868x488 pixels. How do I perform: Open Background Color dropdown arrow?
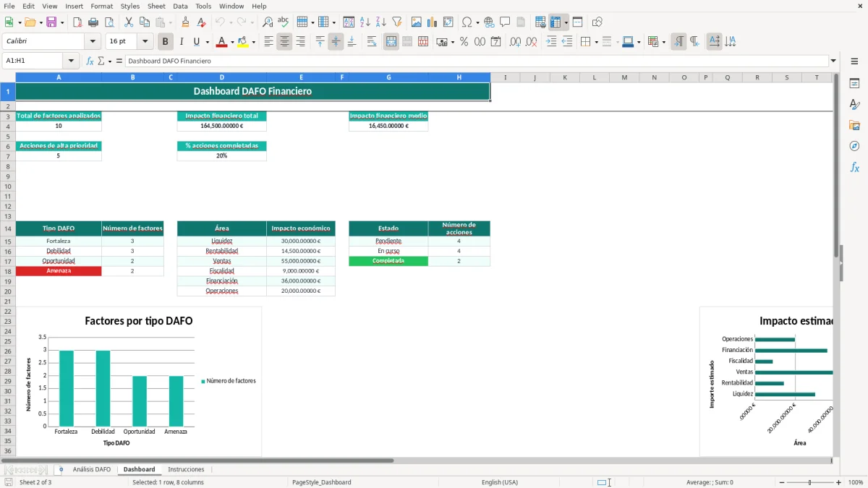click(253, 42)
